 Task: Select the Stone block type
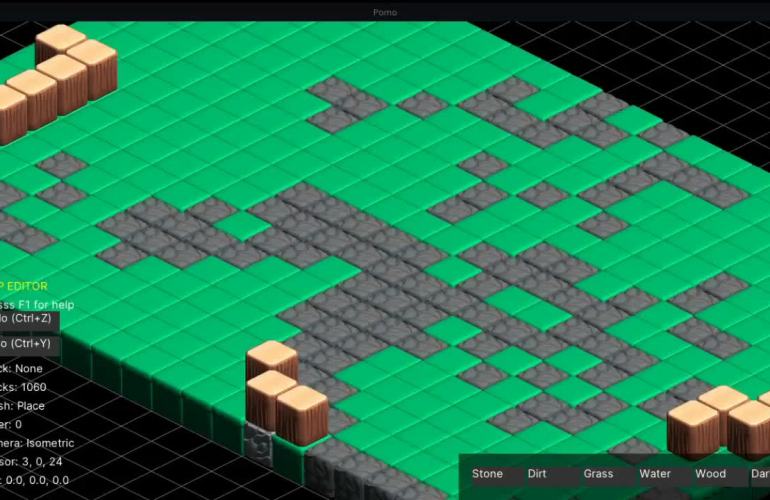pos(487,473)
